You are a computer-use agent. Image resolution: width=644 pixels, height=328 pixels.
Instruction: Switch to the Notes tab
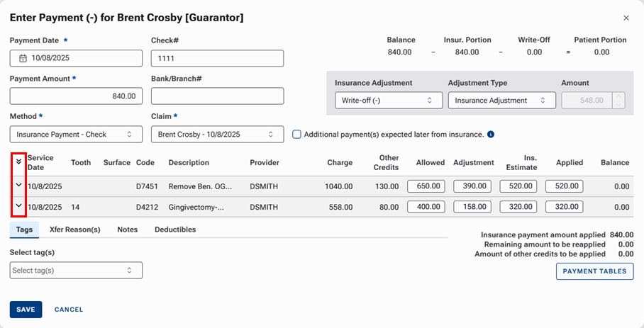tap(128, 230)
